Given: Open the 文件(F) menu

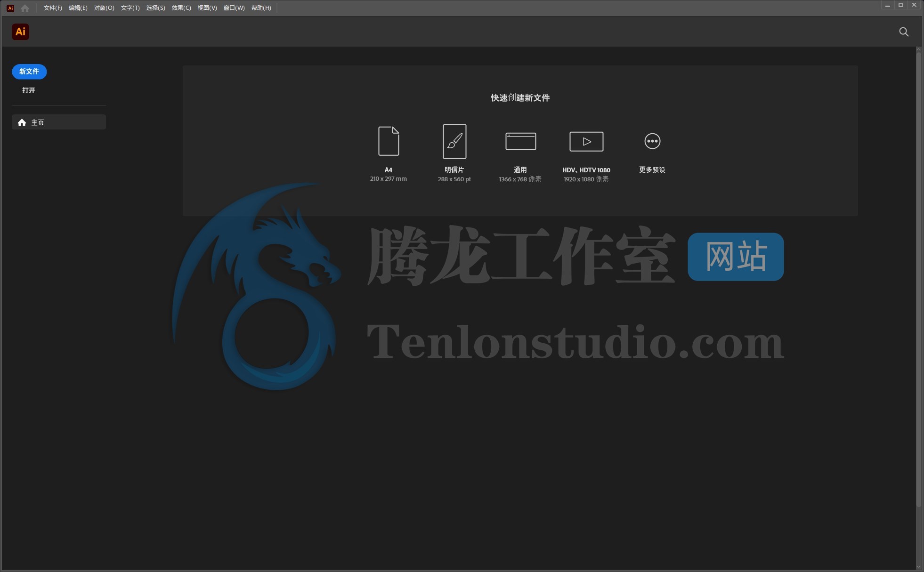Looking at the screenshot, I should (53, 8).
